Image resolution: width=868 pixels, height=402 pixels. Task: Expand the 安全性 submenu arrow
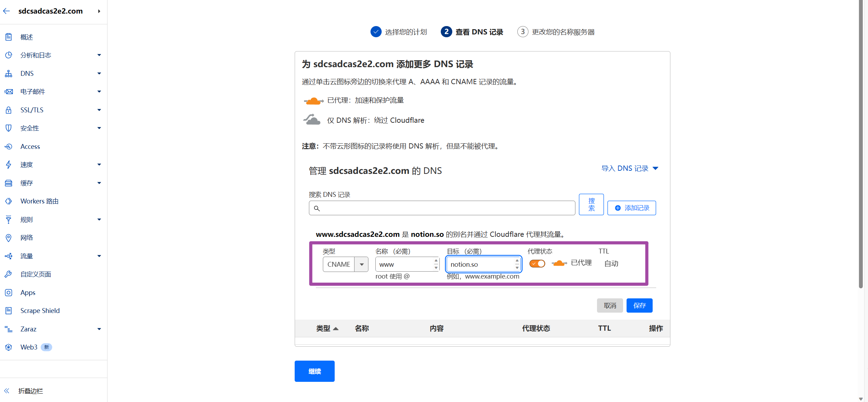click(99, 128)
